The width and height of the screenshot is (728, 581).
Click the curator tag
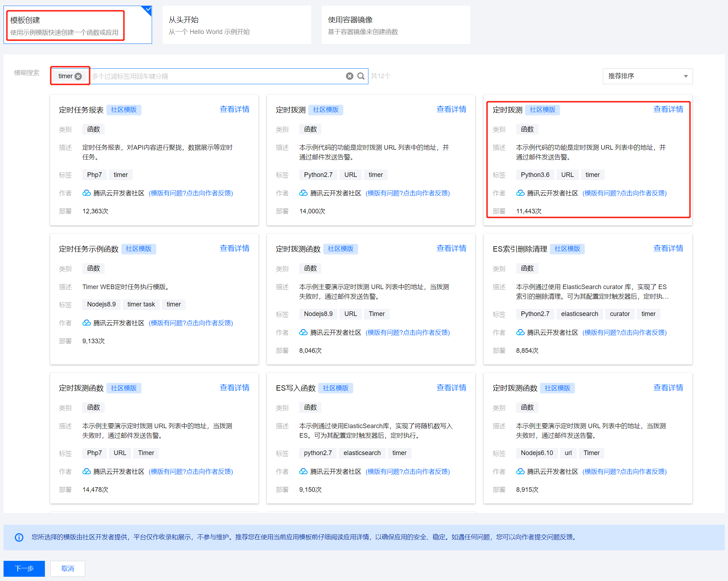(620, 314)
